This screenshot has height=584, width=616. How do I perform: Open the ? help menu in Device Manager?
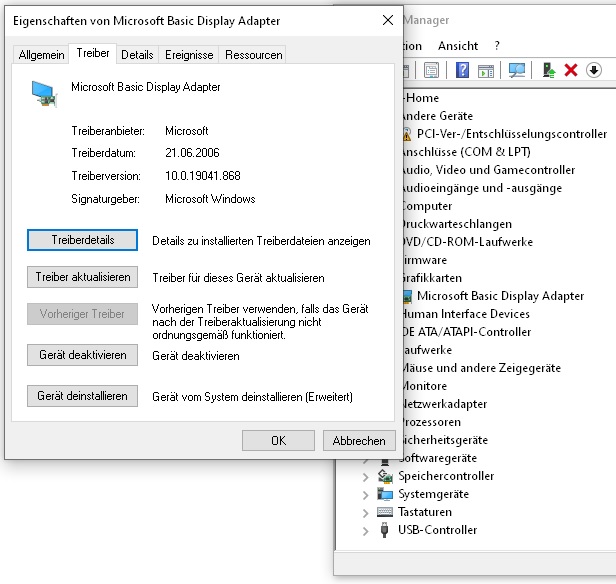497,46
